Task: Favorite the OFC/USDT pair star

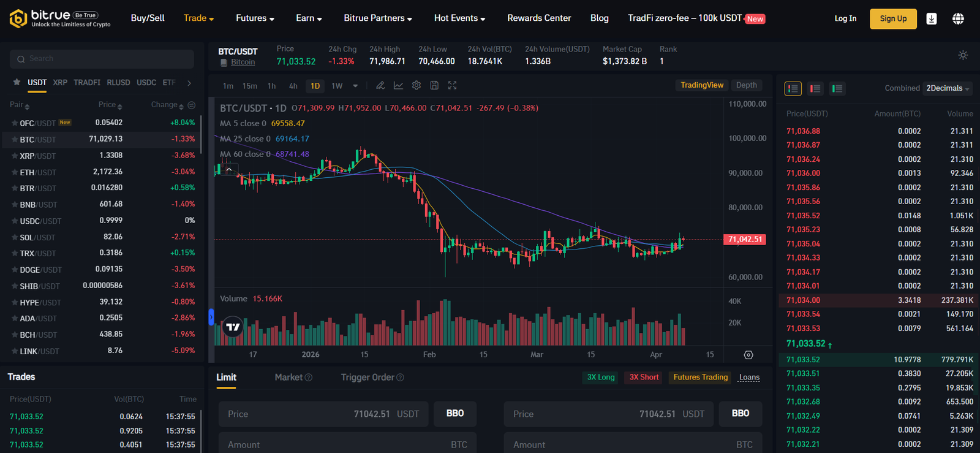Action: pos(15,123)
